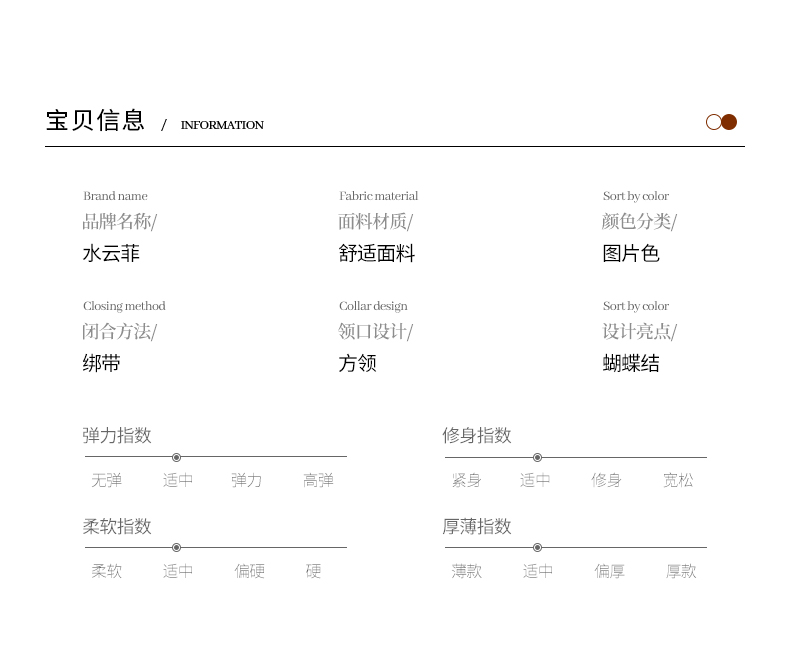Click the Closing method label

[x=124, y=306]
